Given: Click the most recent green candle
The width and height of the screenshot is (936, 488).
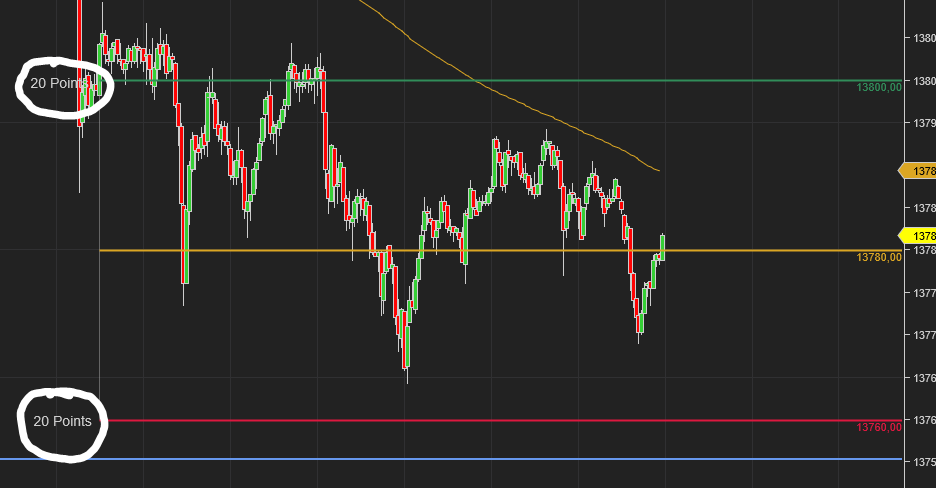Looking at the screenshot, I should (662, 246).
